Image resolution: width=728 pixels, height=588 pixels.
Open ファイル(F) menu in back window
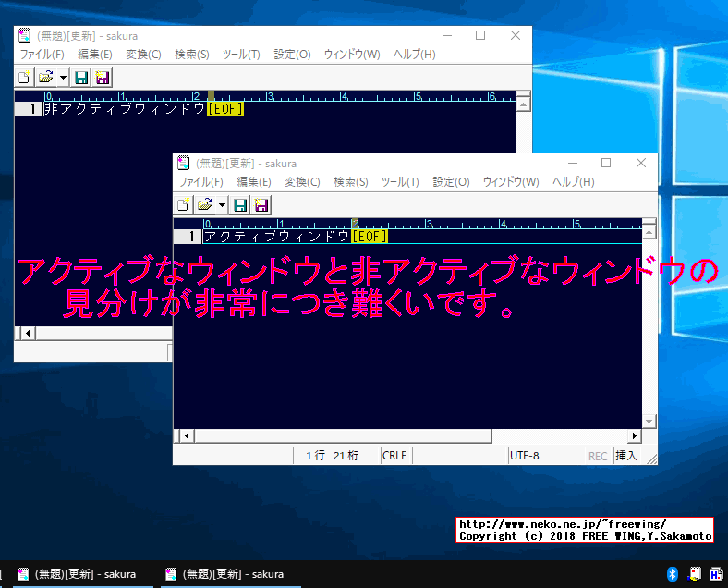[42, 54]
